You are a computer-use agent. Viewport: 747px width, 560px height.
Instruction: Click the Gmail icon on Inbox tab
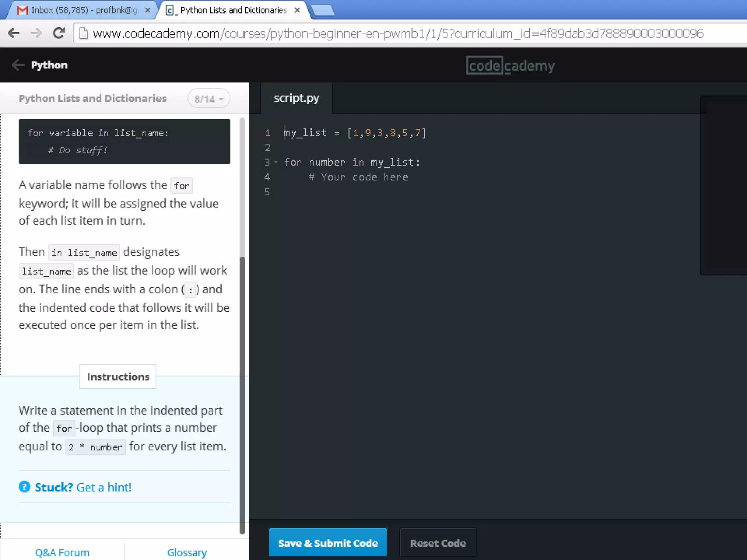[23, 10]
